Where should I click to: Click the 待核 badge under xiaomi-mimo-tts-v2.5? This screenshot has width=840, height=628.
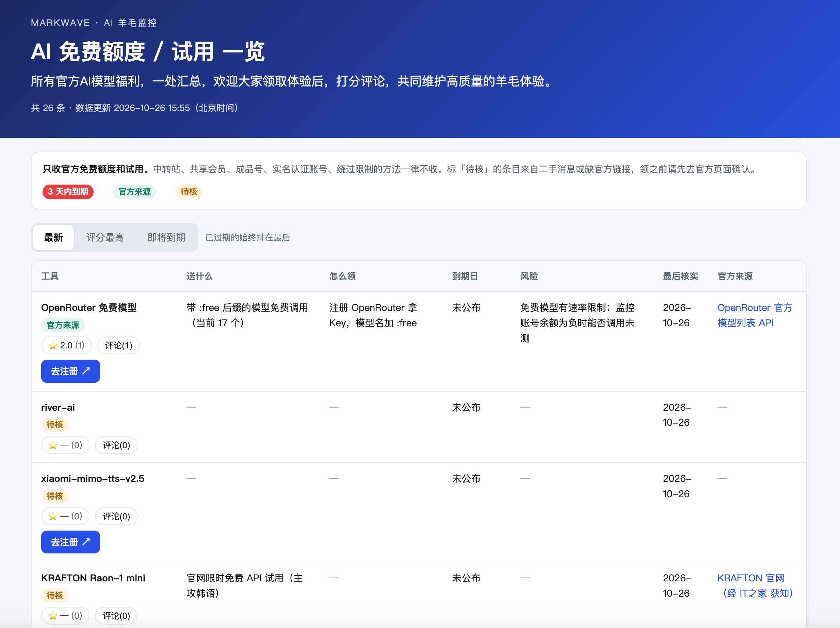tap(55, 496)
